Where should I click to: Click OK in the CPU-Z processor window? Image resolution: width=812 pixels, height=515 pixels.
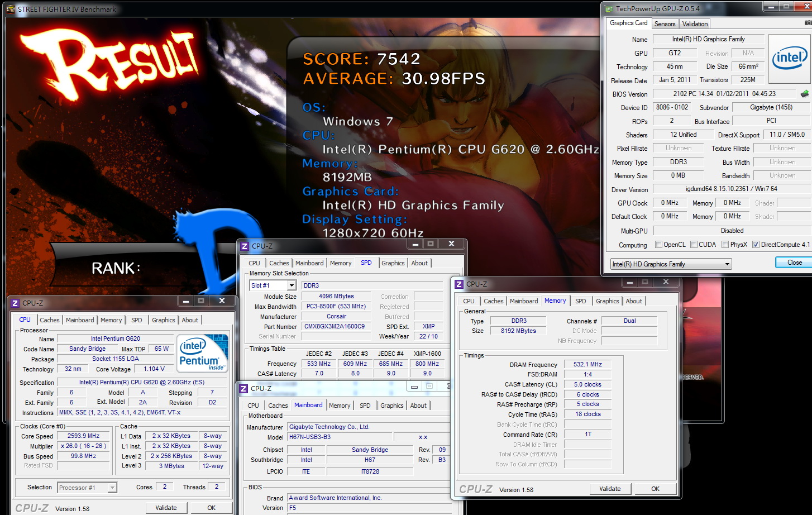click(x=211, y=508)
